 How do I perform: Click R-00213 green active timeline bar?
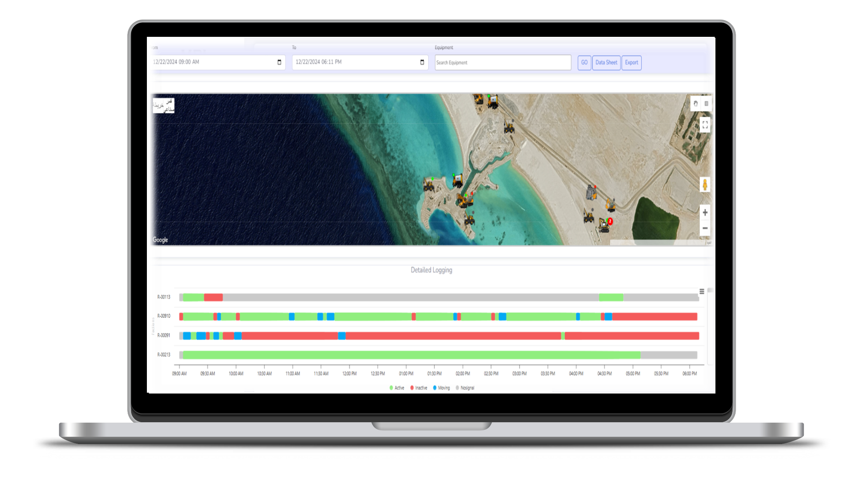pyautogui.click(x=411, y=355)
